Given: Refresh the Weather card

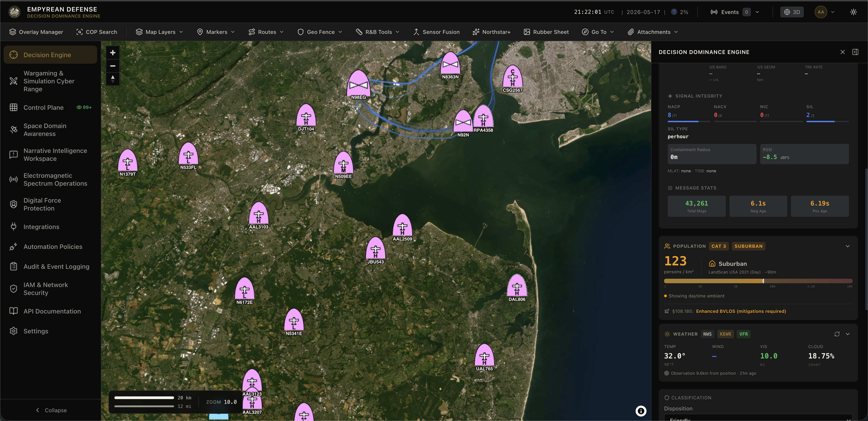Looking at the screenshot, I should 837,334.
